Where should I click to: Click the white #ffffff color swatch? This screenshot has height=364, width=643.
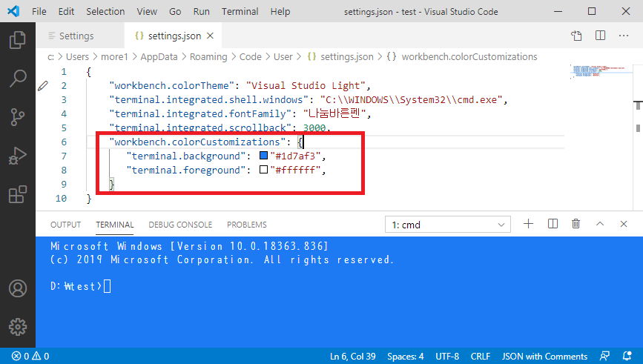pos(264,169)
